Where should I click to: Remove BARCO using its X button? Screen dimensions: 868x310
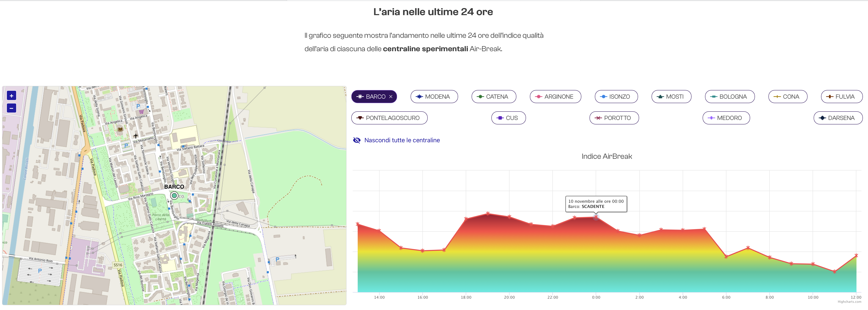(391, 97)
